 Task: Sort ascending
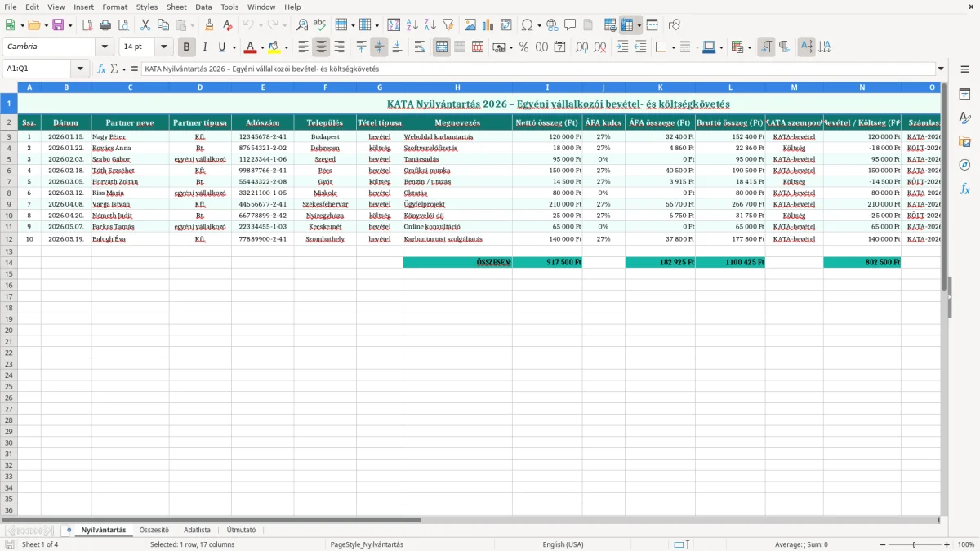[x=412, y=25]
